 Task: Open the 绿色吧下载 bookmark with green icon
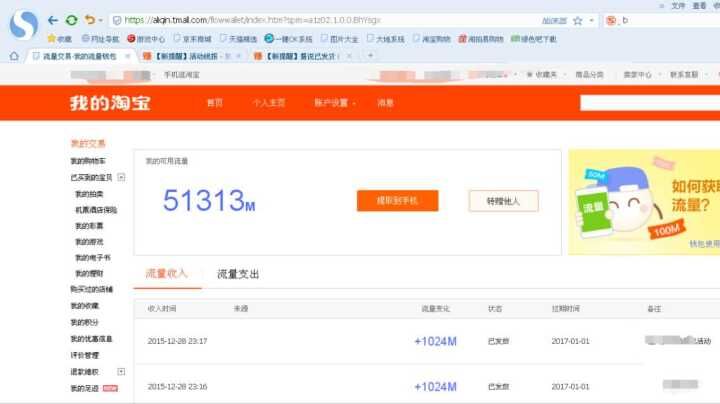click(534, 39)
